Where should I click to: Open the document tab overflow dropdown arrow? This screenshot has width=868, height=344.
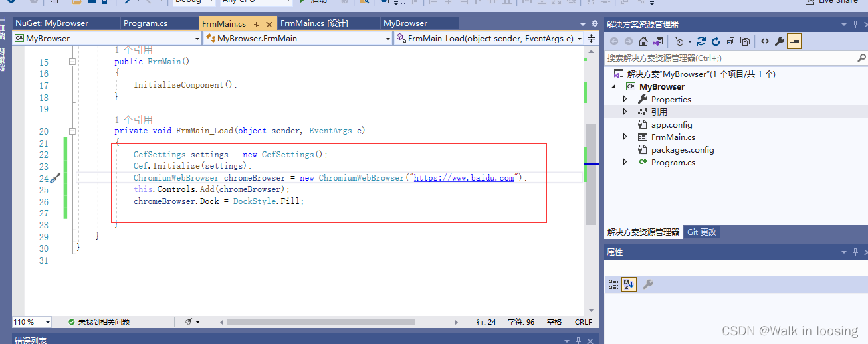click(584, 23)
